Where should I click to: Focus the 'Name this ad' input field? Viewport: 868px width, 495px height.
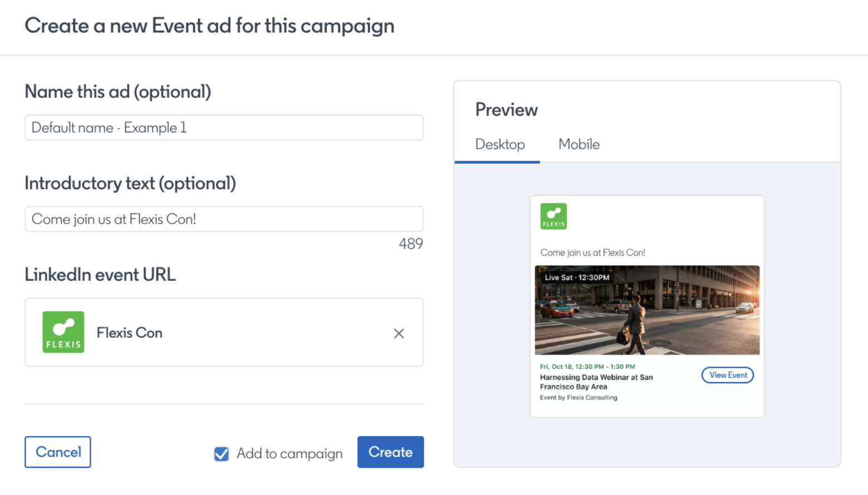pos(224,128)
